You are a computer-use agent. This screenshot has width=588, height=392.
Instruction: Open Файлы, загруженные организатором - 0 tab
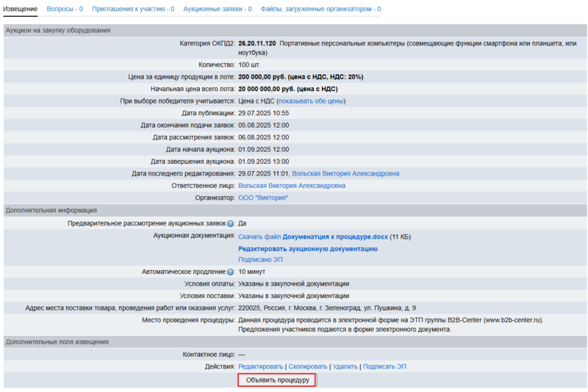[x=320, y=9]
